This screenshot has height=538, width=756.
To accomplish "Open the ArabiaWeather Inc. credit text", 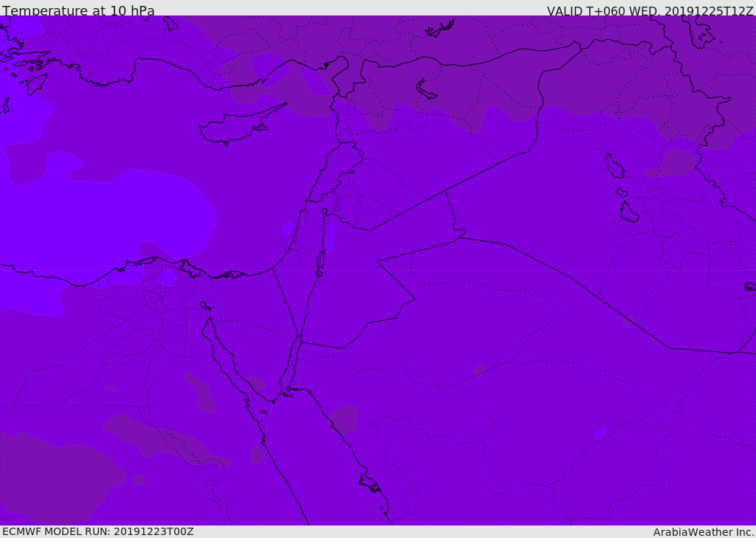I will point(704,532).
